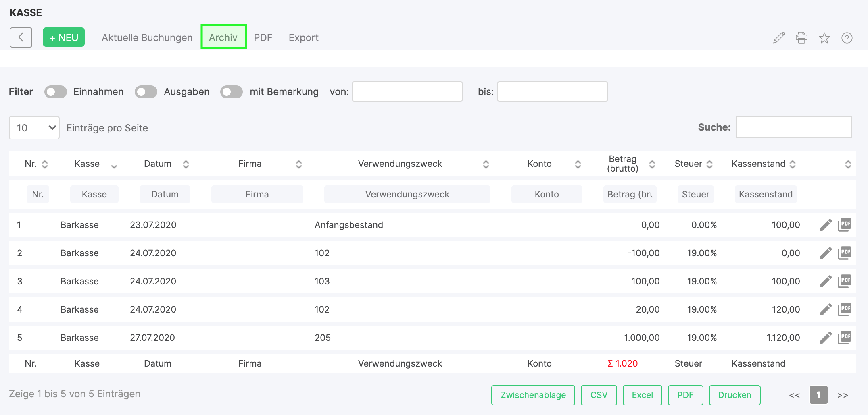Viewport: 868px width, 415px height.
Task: Switch to Aktuelle Buchungen tab
Action: [147, 37]
